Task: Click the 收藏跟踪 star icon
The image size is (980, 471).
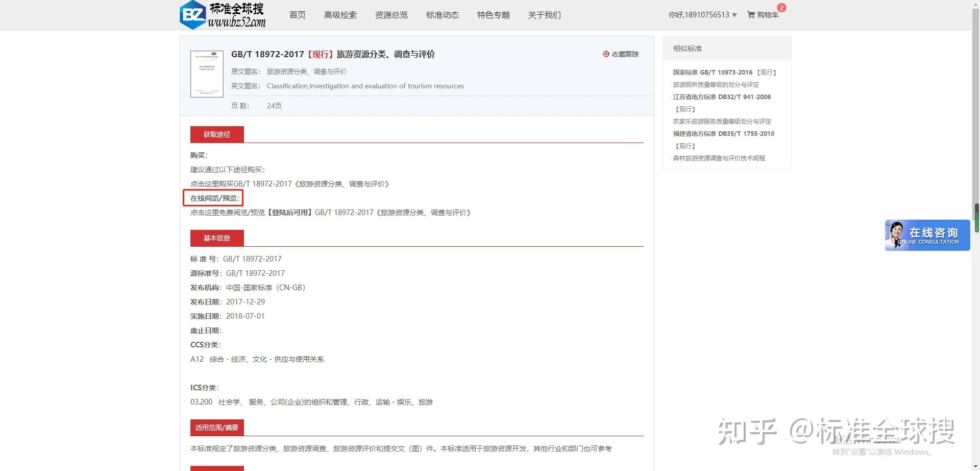Action: point(606,54)
